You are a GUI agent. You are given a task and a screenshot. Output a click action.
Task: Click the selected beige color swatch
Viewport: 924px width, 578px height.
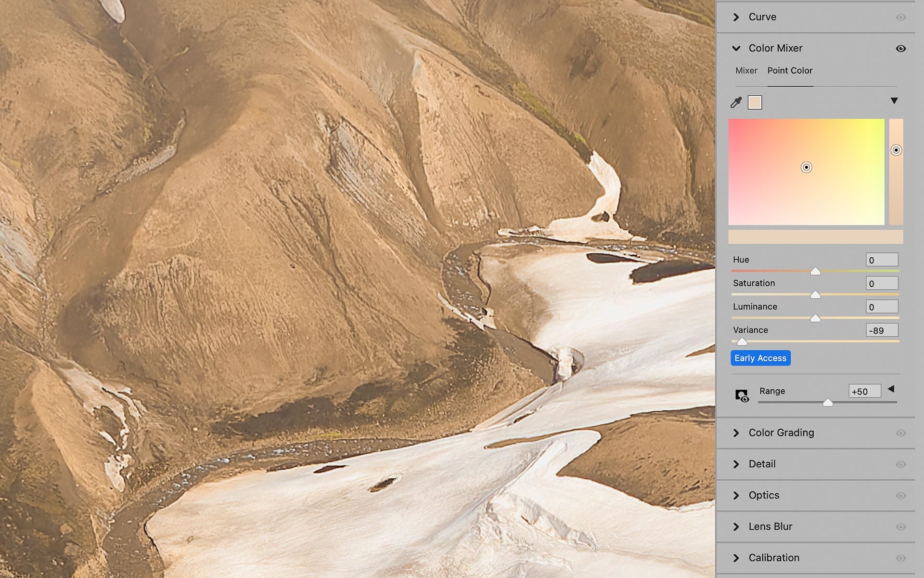coord(755,103)
